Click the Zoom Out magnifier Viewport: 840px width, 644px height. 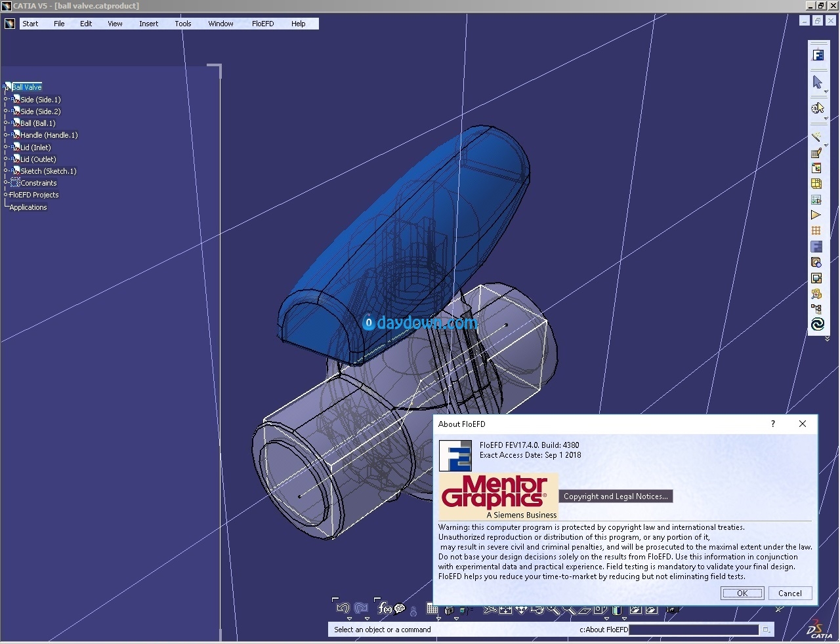tap(569, 609)
